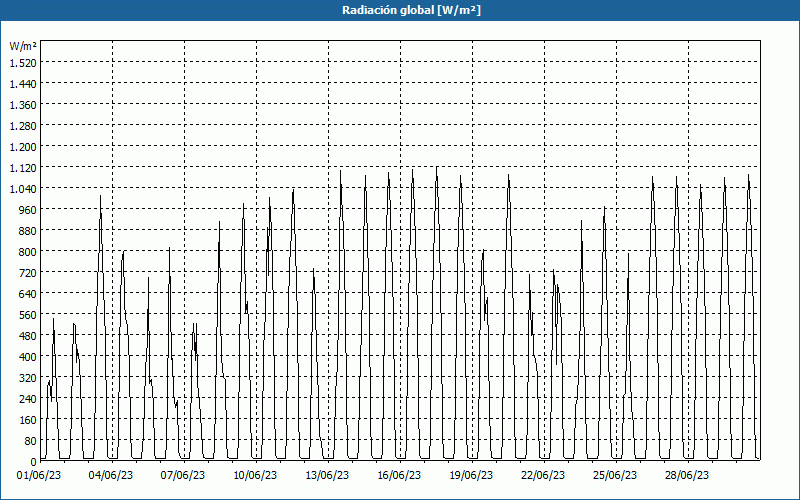
Task: Select the 160 y-axis value
Action: coord(28,420)
